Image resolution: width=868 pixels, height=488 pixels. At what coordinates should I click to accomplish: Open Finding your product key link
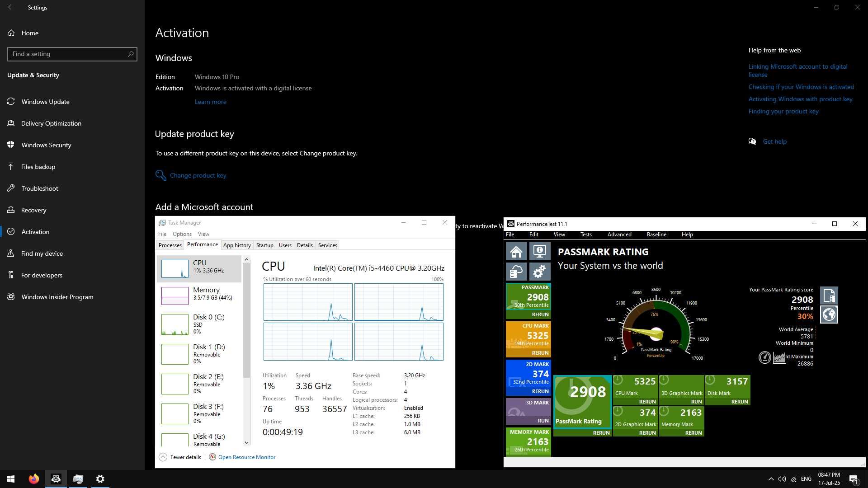coord(783,111)
